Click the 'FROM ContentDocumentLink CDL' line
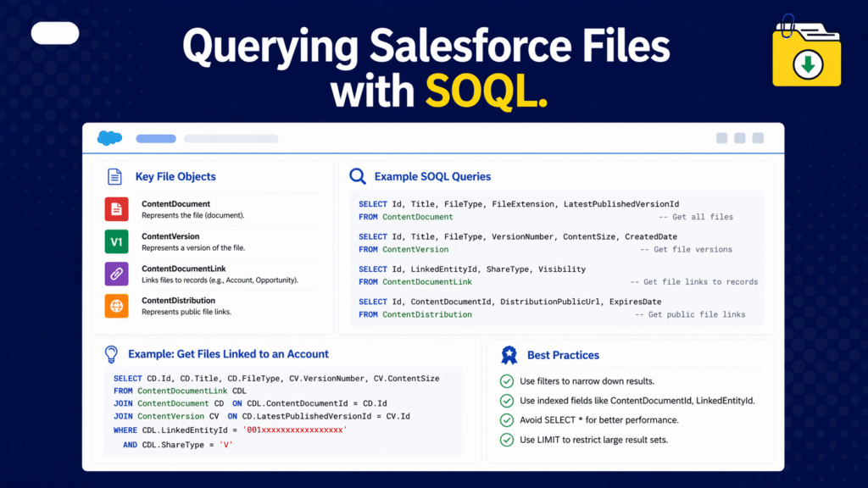Screen dimensions: 868x488 (180, 391)
